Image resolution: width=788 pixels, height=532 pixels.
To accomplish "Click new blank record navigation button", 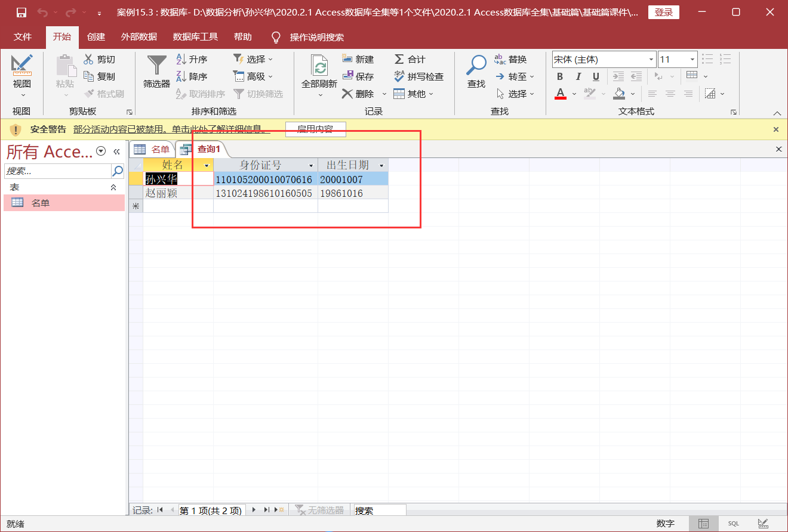I will [279, 510].
